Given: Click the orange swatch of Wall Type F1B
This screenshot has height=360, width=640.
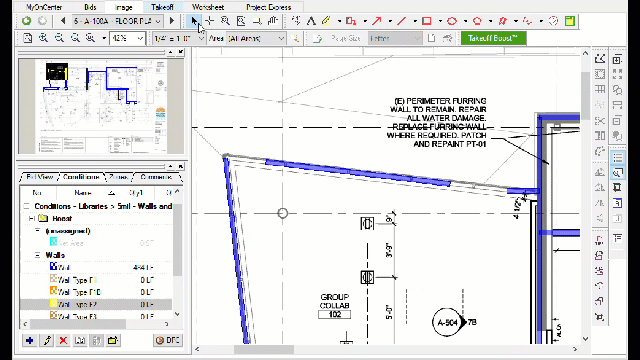Looking at the screenshot, I should [x=53, y=291].
